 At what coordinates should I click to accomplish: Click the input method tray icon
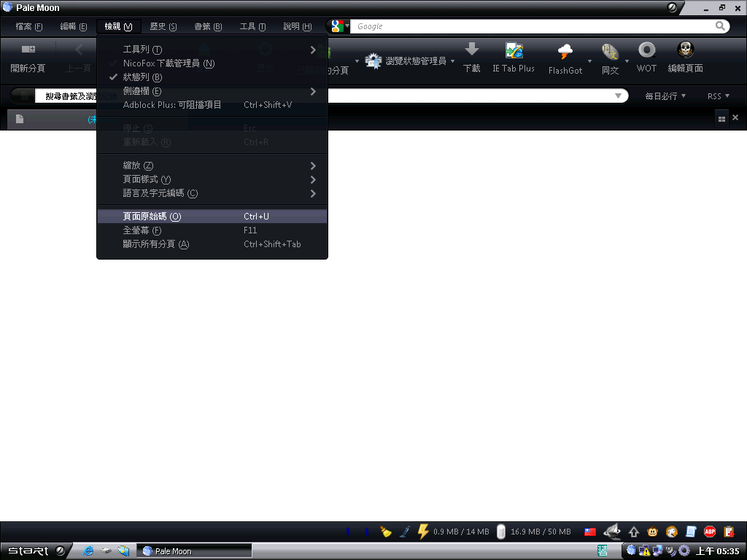point(603,551)
